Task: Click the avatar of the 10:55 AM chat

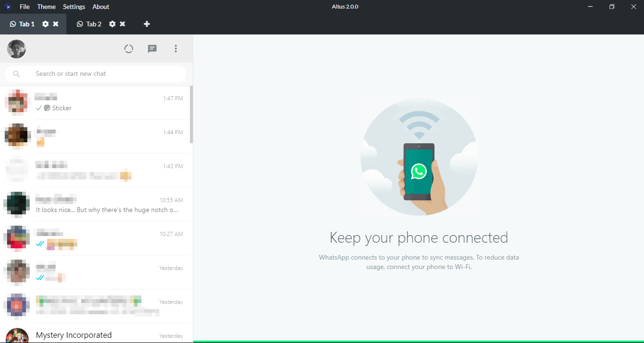Action: click(x=17, y=204)
